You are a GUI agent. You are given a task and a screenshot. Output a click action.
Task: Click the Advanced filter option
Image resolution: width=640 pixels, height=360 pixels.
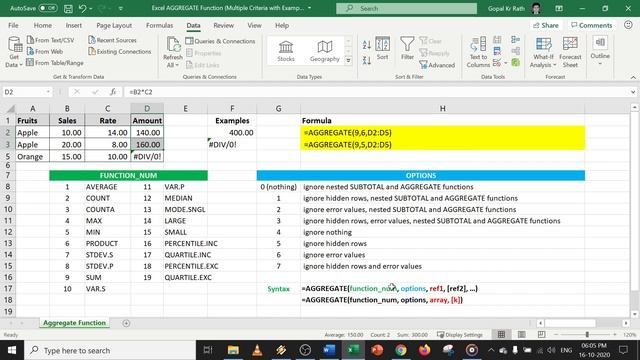[x=437, y=65]
